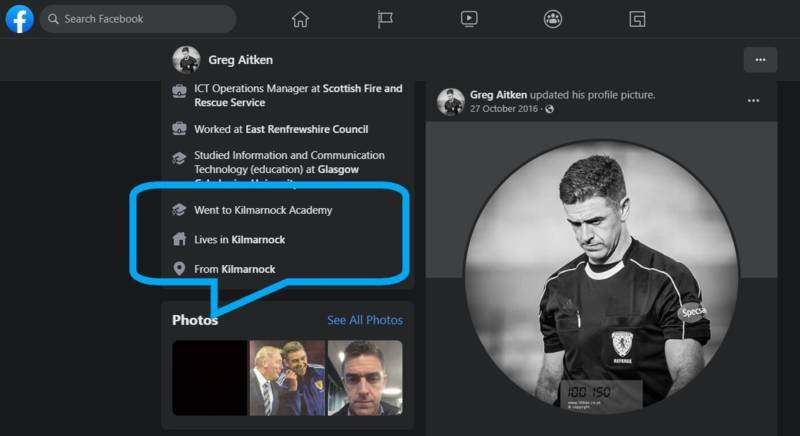Click the Facebook logo icon
800x436 pixels.
pyautogui.click(x=19, y=19)
